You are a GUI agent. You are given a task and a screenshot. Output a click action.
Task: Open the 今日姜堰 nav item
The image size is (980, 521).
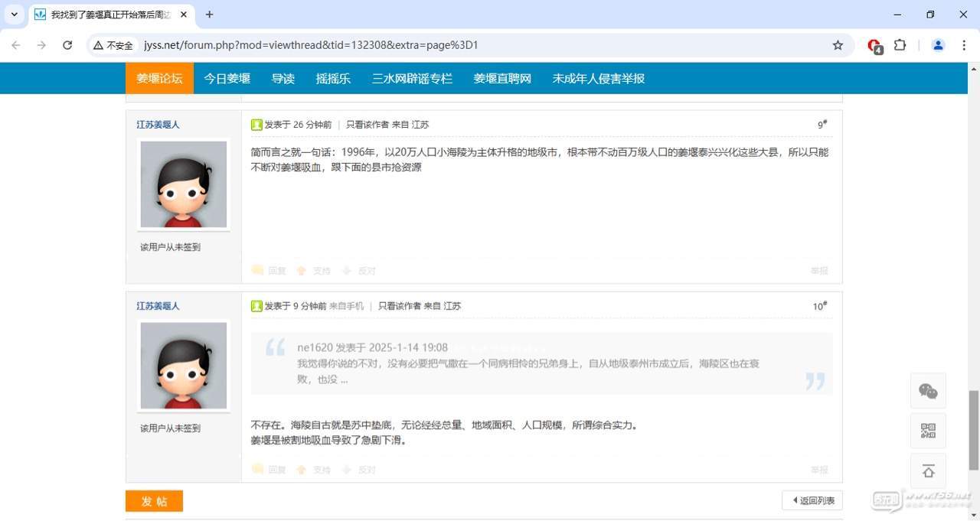pyautogui.click(x=227, y=78)
